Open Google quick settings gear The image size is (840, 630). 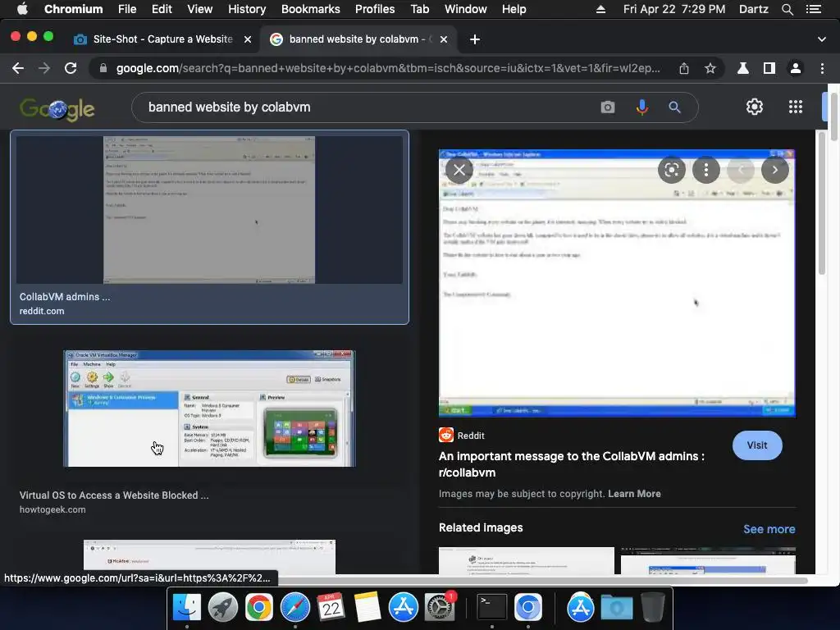pyautogui.click(x=755, y=107)
